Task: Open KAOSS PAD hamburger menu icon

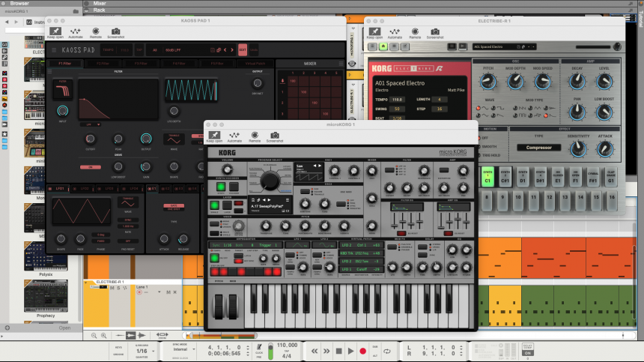Action: [54, 49]
